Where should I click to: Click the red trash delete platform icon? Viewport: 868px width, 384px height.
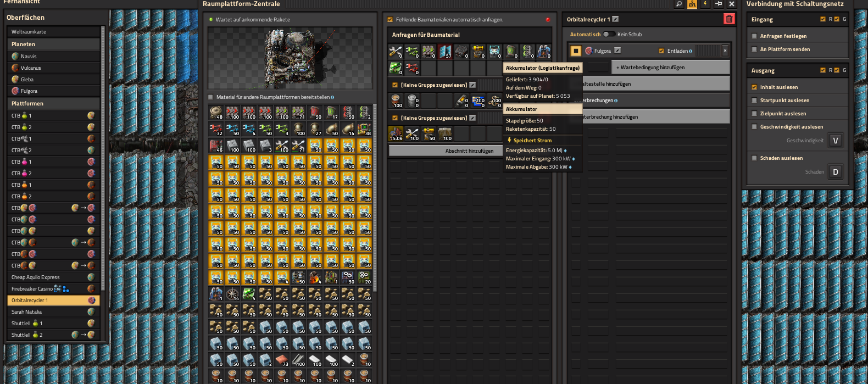coord(729,19)
